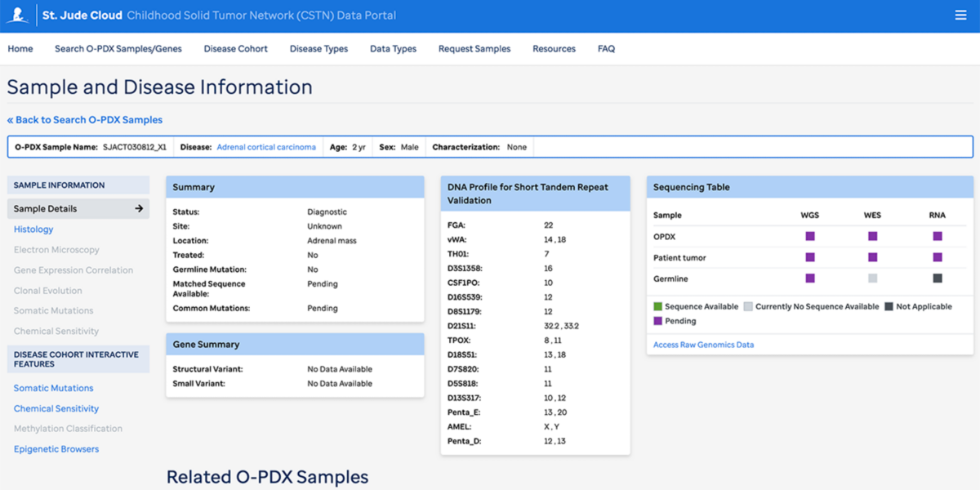
Task: Open the Request Samples page
Action: point(474,49)
